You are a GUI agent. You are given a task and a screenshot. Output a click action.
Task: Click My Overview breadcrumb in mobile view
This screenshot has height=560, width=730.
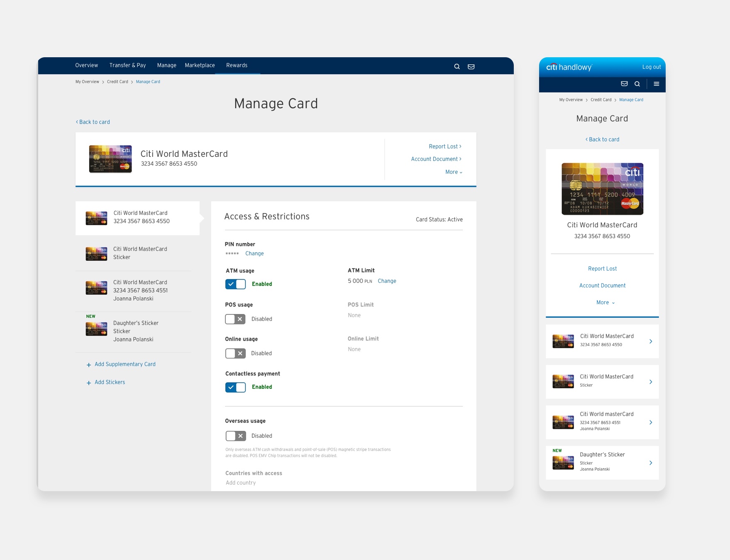click(571, 100)
